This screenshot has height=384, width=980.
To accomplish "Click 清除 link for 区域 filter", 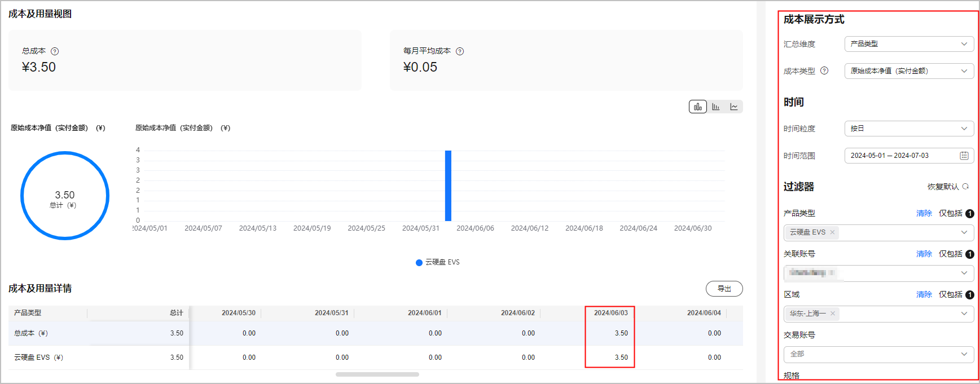I will point(924,294).
